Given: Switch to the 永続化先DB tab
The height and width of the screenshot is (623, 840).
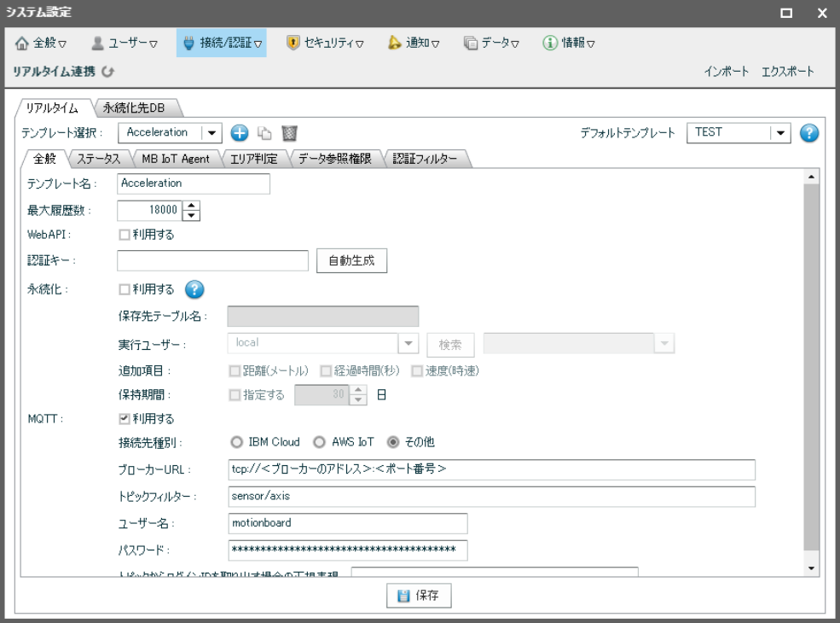Looking at the screenshot, I should (134, 108).
